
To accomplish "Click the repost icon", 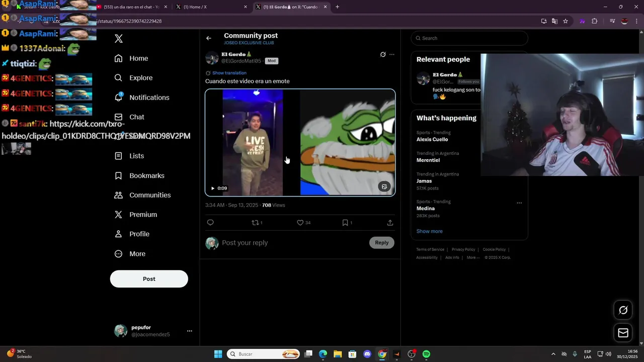I will point(255,223).
